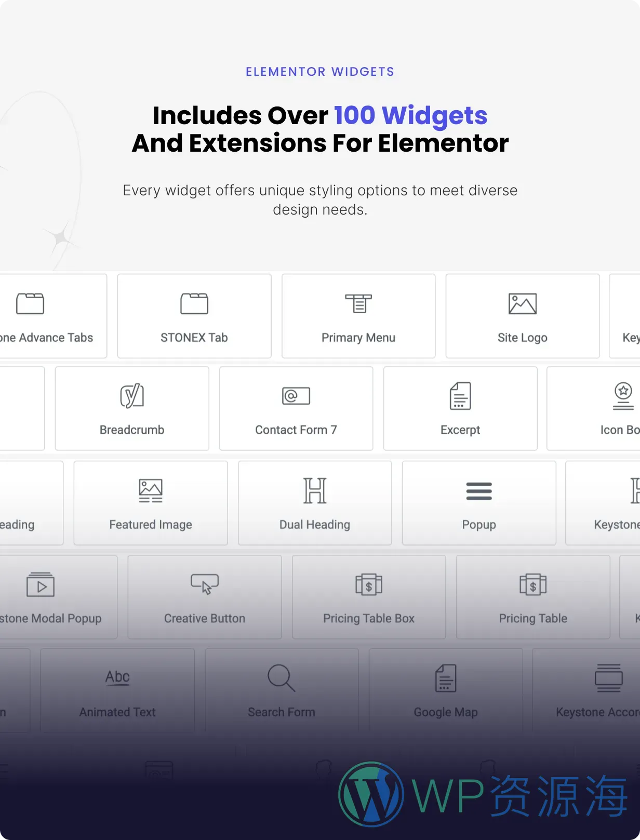
Task: Click the WordPress logo watermark
Action: [x=371, y=794]
